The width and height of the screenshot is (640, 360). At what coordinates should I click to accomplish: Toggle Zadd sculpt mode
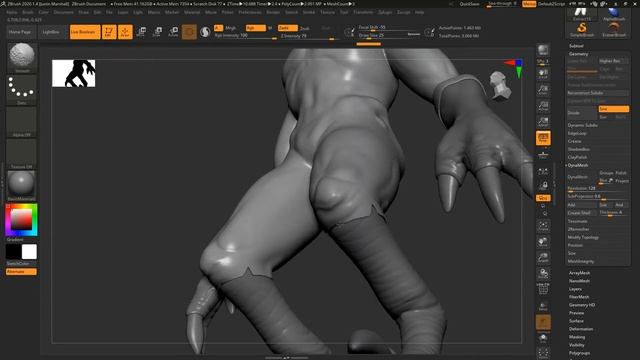click(288, 28)
